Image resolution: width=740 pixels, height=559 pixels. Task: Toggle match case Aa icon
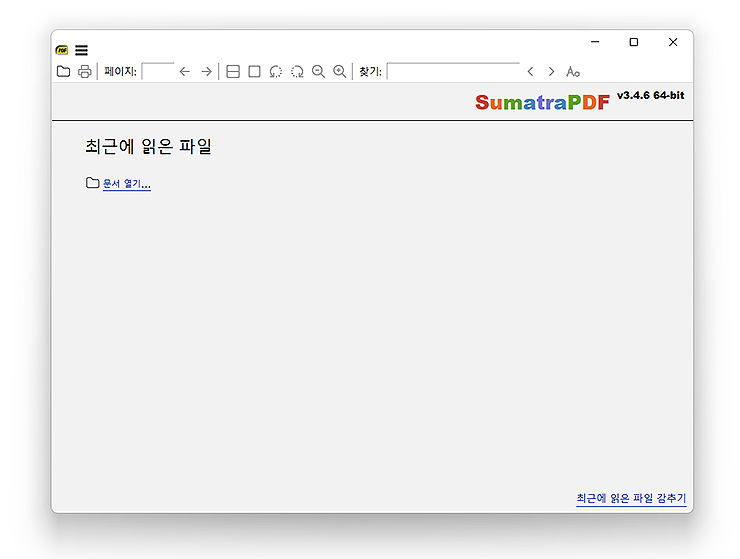[573, 72]
